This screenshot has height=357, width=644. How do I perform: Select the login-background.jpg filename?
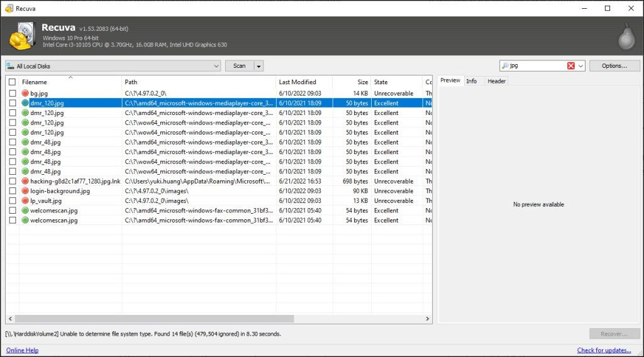click(60, 191)
